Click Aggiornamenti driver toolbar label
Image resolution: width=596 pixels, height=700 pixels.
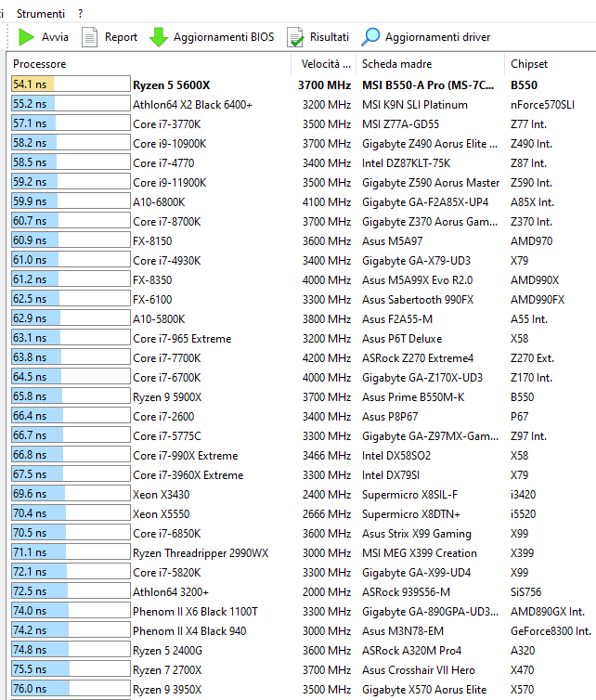[437, 37]
